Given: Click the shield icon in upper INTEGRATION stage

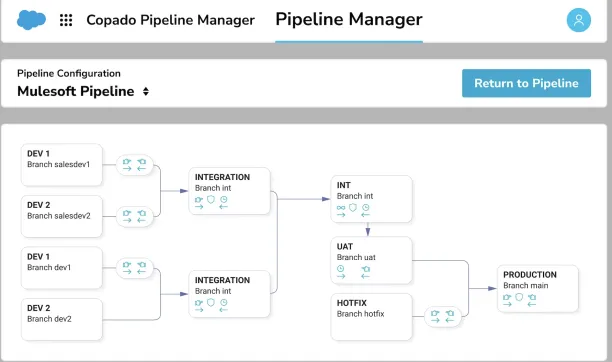Looking at the screenshot, I should pyautogui.click(x=211, y=200).
